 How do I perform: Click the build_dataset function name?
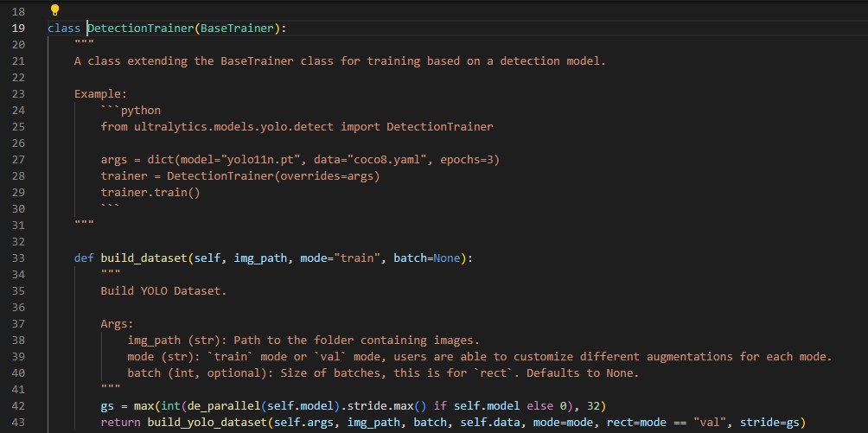[144, 258]
